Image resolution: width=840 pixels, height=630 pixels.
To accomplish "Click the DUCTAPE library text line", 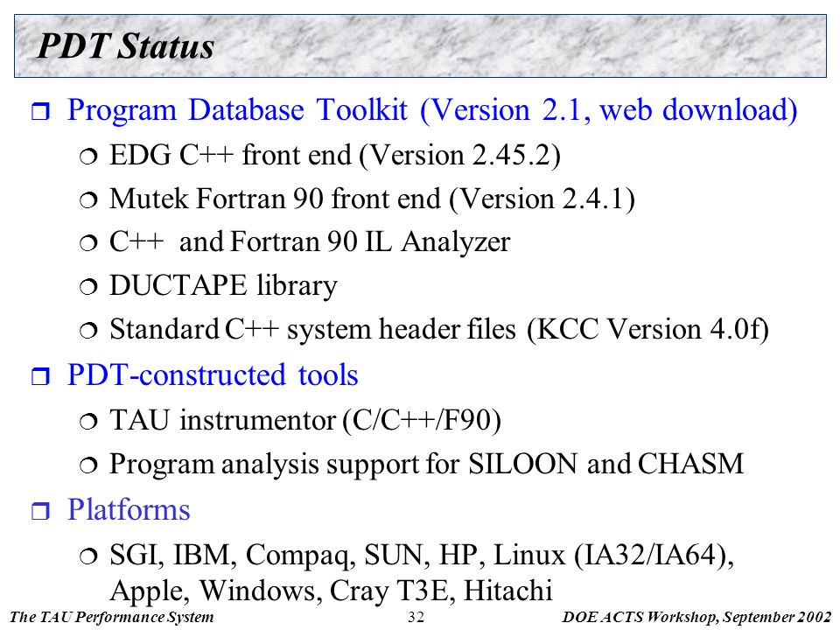I will (223, 285).
